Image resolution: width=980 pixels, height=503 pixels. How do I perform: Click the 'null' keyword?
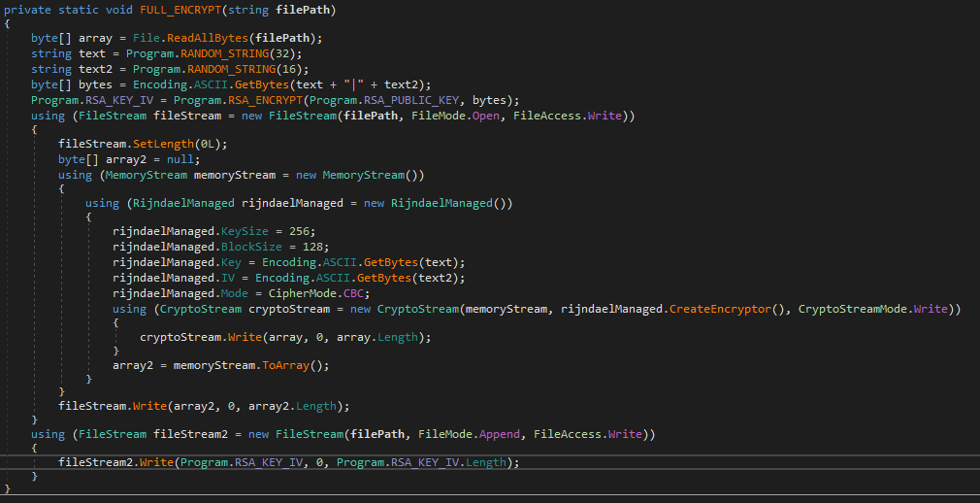click(x=180, y=159)
